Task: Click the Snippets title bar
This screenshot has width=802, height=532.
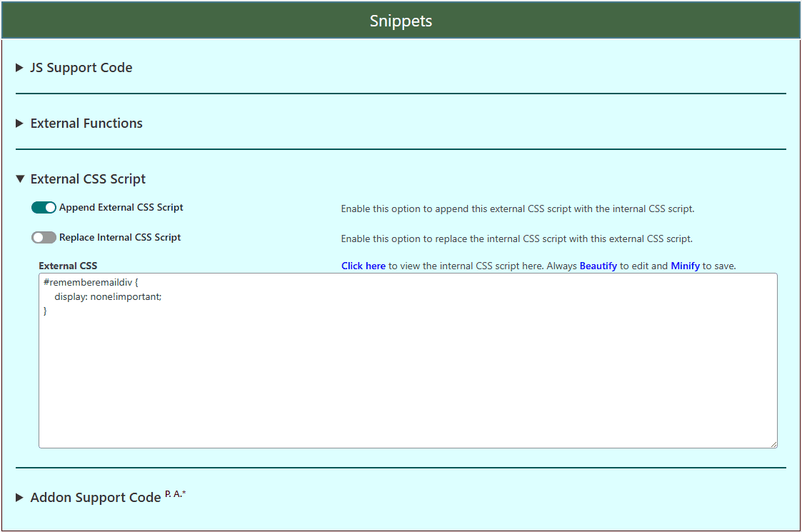Action: pos(401,21)
